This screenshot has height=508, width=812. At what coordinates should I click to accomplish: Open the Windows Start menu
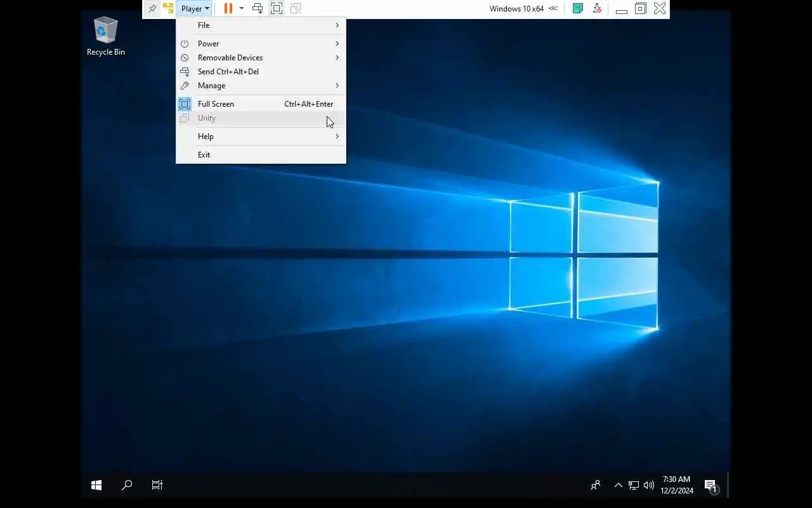[x=96, y=485]
